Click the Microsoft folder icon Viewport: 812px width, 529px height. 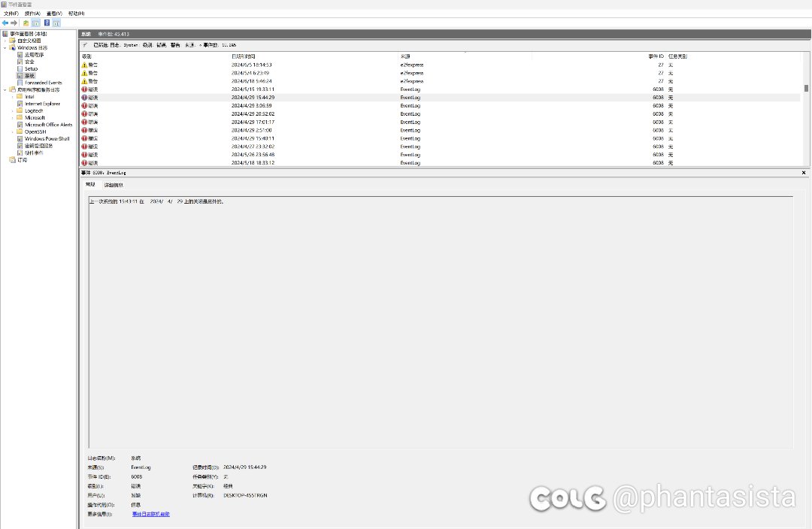[x=20, y=117]
